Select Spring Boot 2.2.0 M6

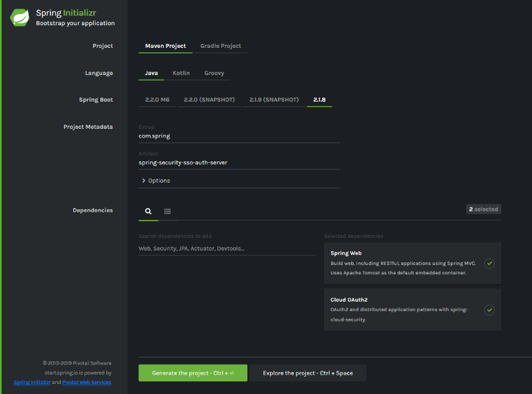pos(157,100)
